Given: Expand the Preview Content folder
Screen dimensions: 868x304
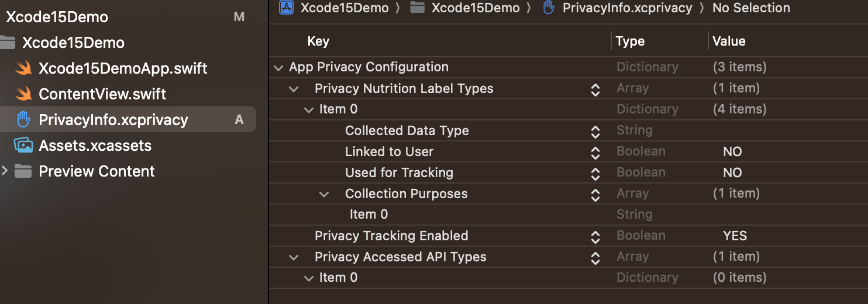Looking at the screenshot, I should [x=5, y=171].
